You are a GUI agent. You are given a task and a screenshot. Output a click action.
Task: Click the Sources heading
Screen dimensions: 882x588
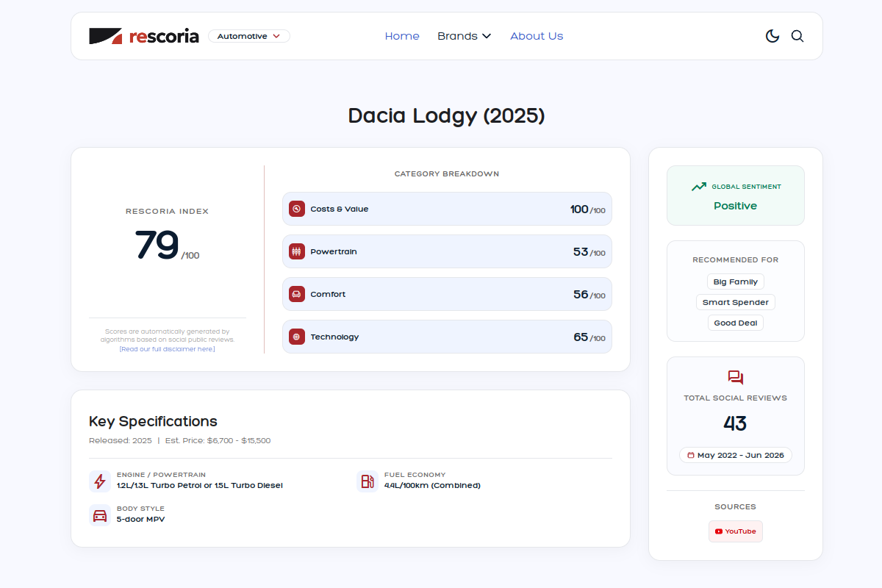(736, 507)
